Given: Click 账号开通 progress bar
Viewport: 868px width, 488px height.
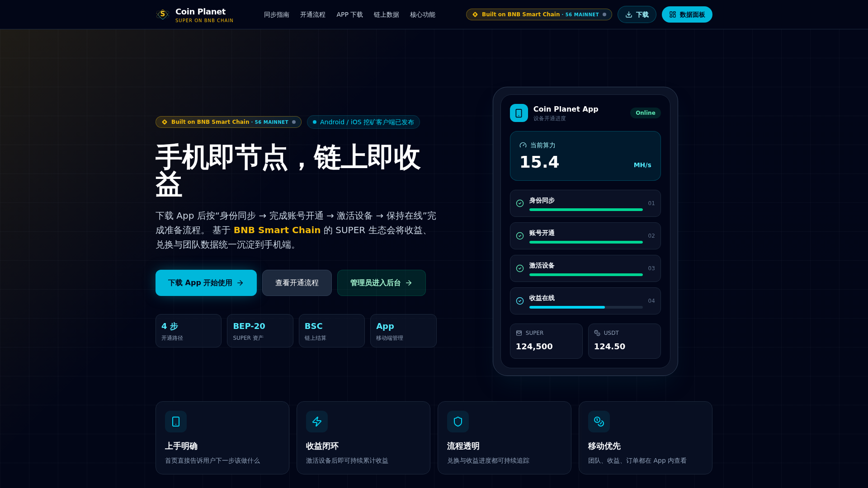Looking at the screenshot, I should (586, 242).
